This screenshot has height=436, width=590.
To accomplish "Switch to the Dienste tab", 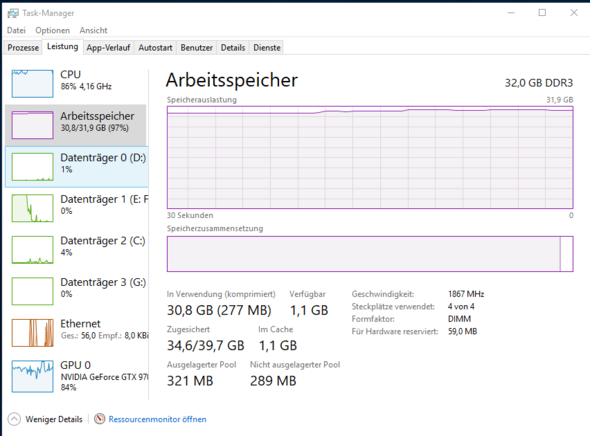I will 267,48.
